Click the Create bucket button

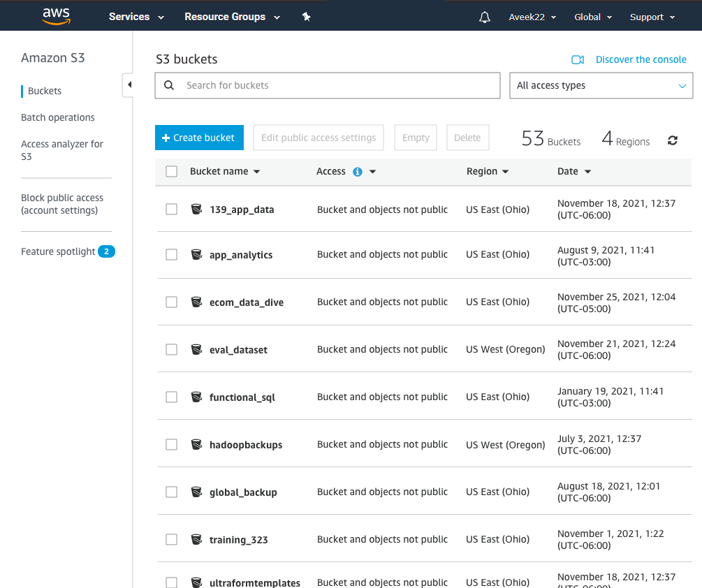coord(199,138)
